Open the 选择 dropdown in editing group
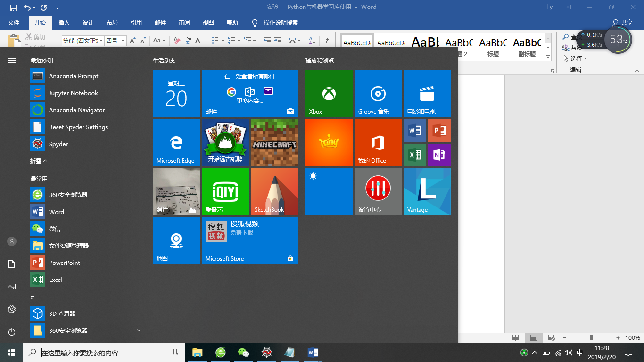Viewport: 644px width, 362px height. pos(575,58)
